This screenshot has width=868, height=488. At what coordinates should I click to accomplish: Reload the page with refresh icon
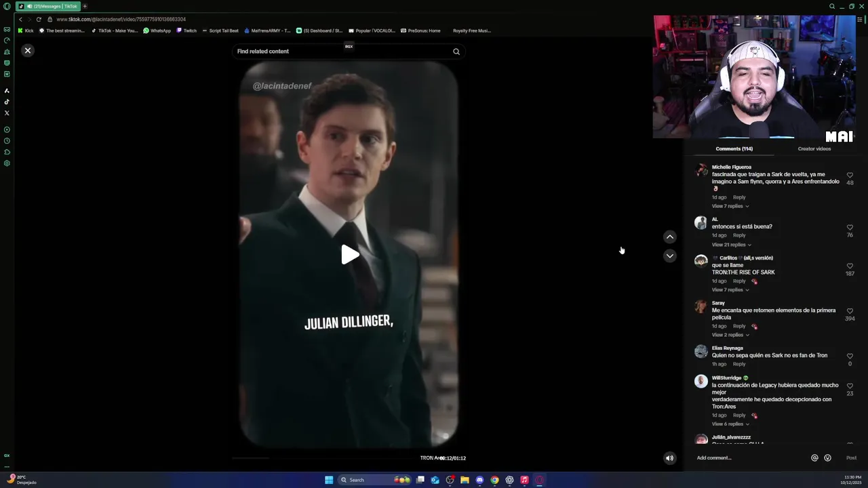pyautogui.click(x=39, y=19)
